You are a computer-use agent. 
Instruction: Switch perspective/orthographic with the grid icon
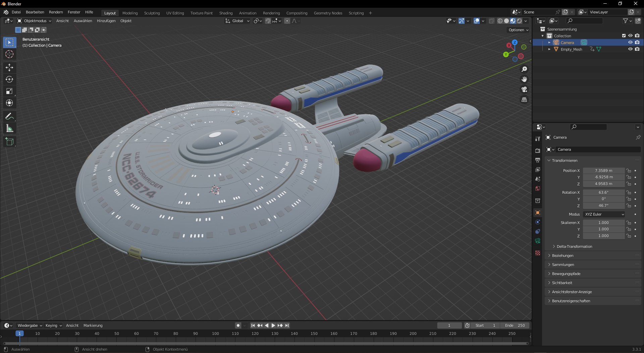524,100
